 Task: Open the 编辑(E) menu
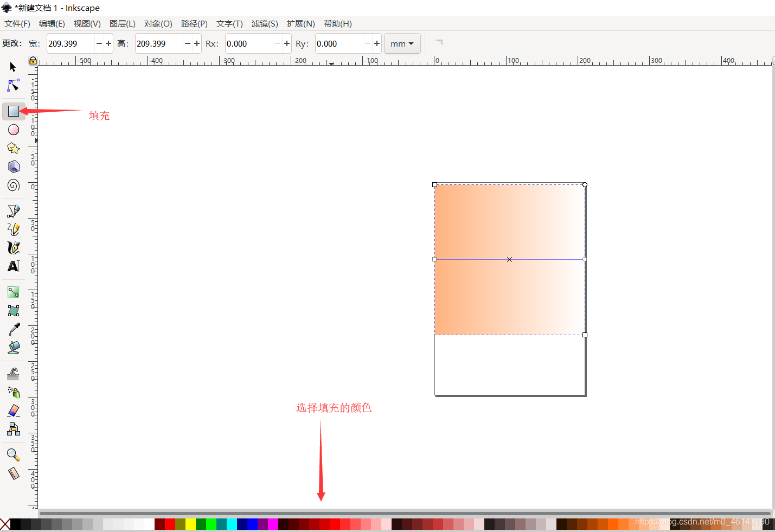pyautogui.click(x=52, y=23)
